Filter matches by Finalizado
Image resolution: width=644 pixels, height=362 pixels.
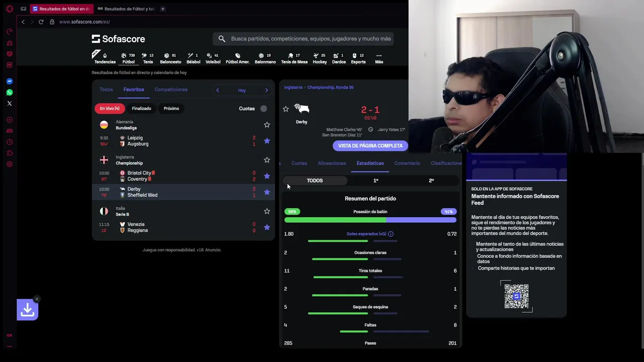coord(141,108)
